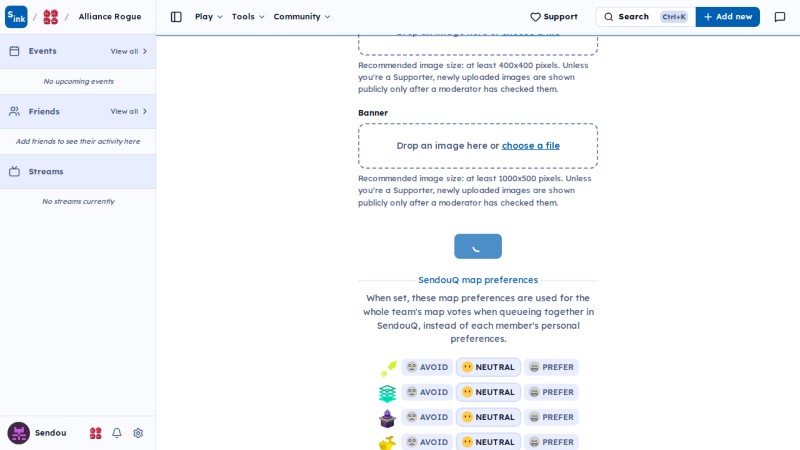This screenshot has height=450, width=800.
Task: Open the Search box
Action: pyautogui.click(x=645, y=17)
